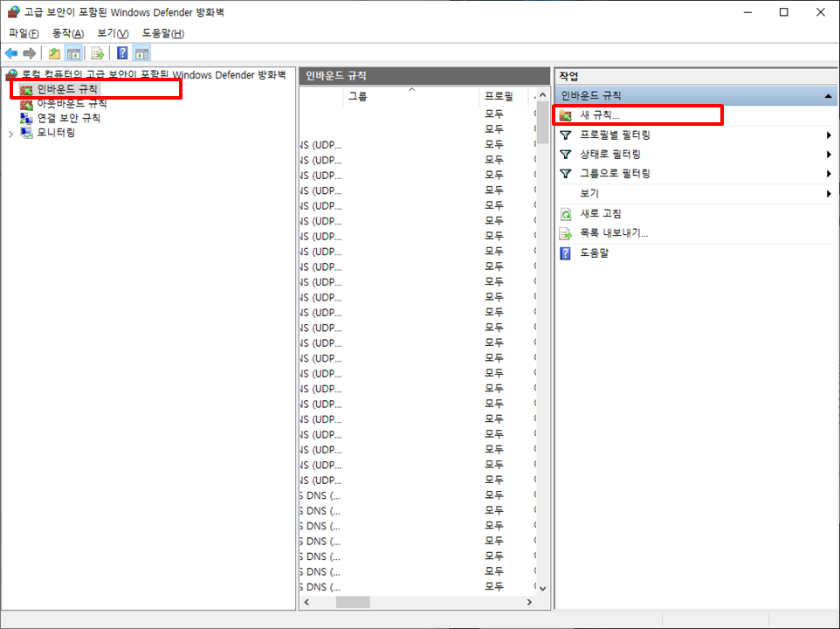
Task: Click the 보기 action text
Action: pyautogui.click(x=589, y=193)
